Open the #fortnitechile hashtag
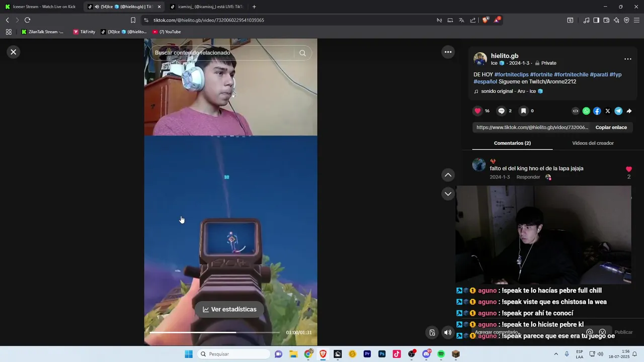The width and height of the screenshot is (644, 362). [571, 74]
